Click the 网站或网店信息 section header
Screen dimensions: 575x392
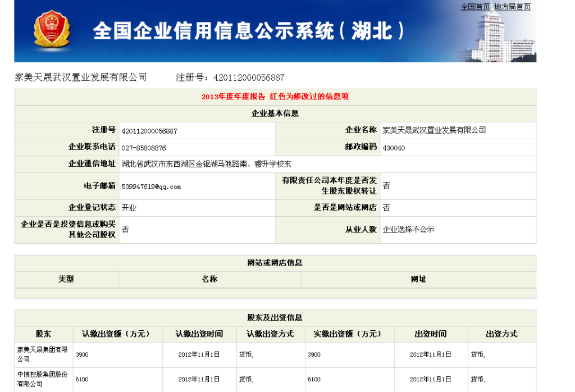coord(275,263)
